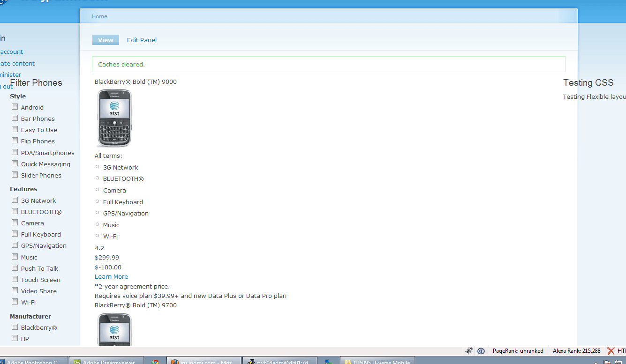Image resolution: width=626 pixels, height=364 pixels.
Task: Toggle the Quick Messaging checkbox
Action: coord(15,163)
